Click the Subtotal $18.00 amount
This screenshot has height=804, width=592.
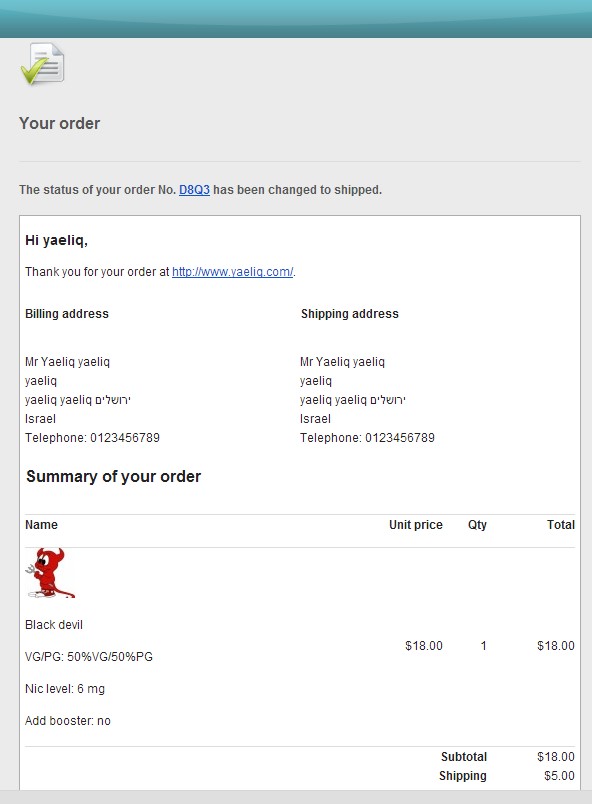click(x=556, y=757)
